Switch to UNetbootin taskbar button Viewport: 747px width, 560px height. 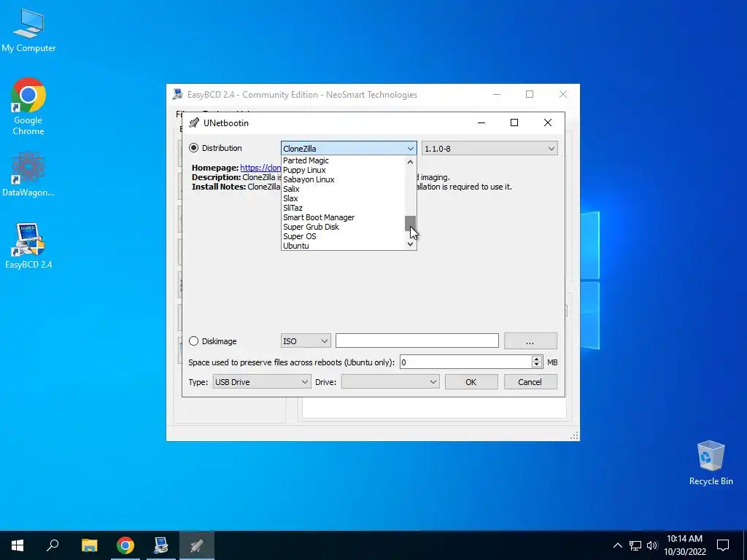point(197,545)
